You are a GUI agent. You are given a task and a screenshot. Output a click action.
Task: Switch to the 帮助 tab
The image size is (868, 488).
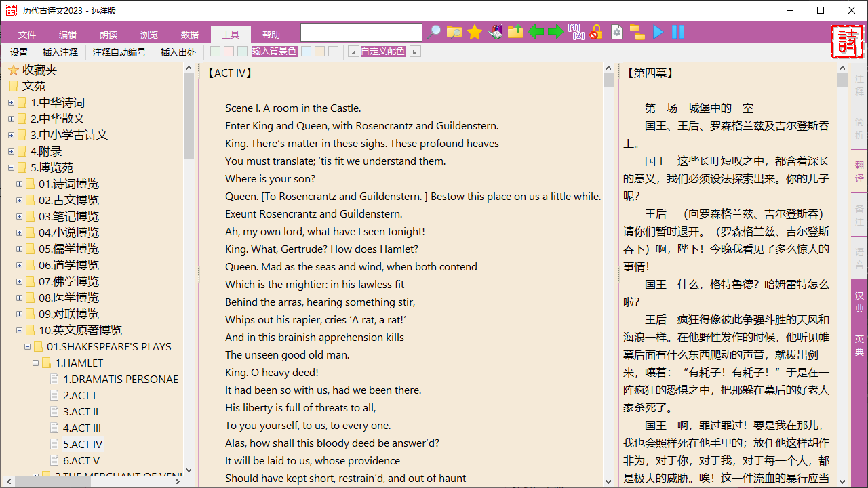coord(271,35)
